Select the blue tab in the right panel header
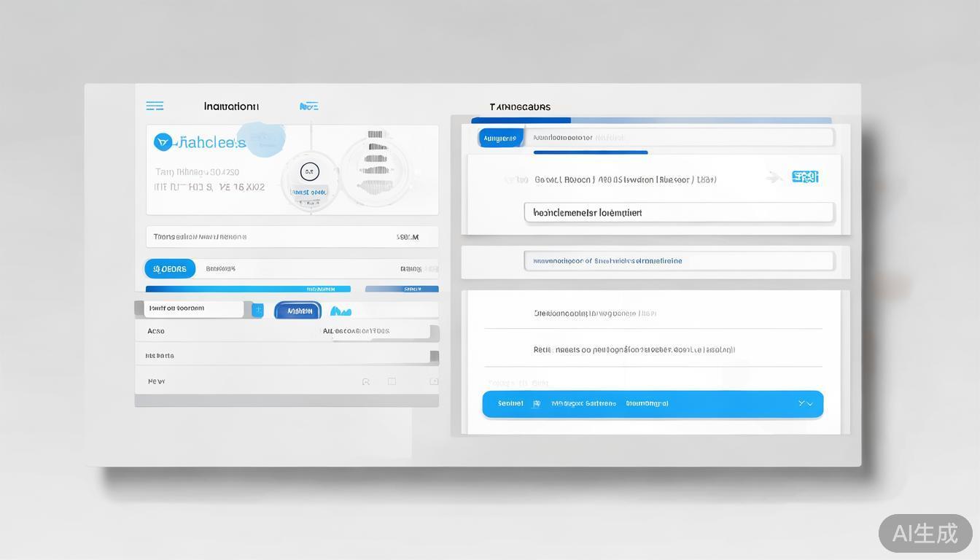The width and height of the screenshot is (980, 560). [500, 138]
